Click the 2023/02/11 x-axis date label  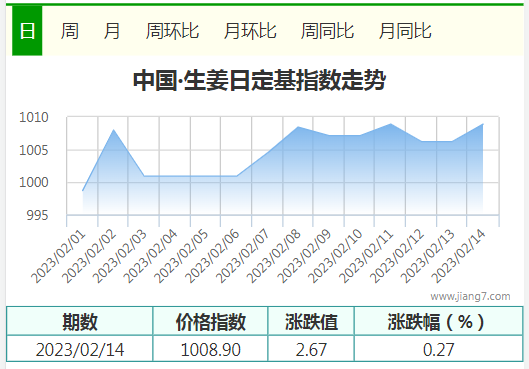[366, 256]
